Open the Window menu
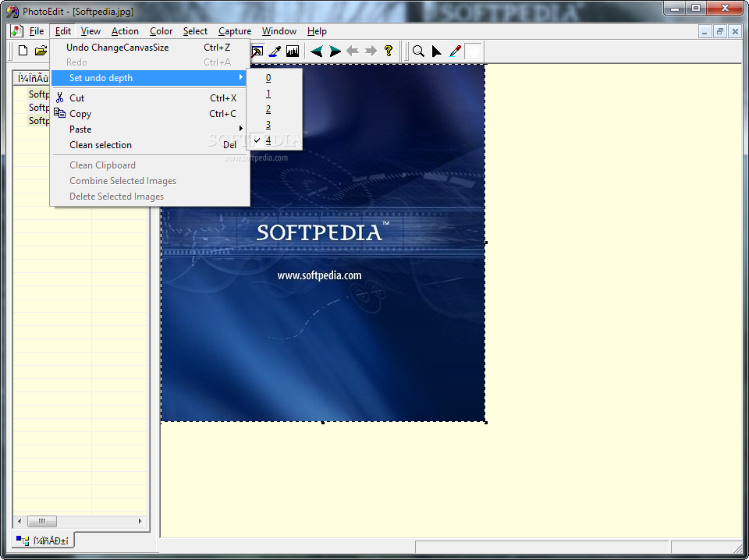 [279, 31]
